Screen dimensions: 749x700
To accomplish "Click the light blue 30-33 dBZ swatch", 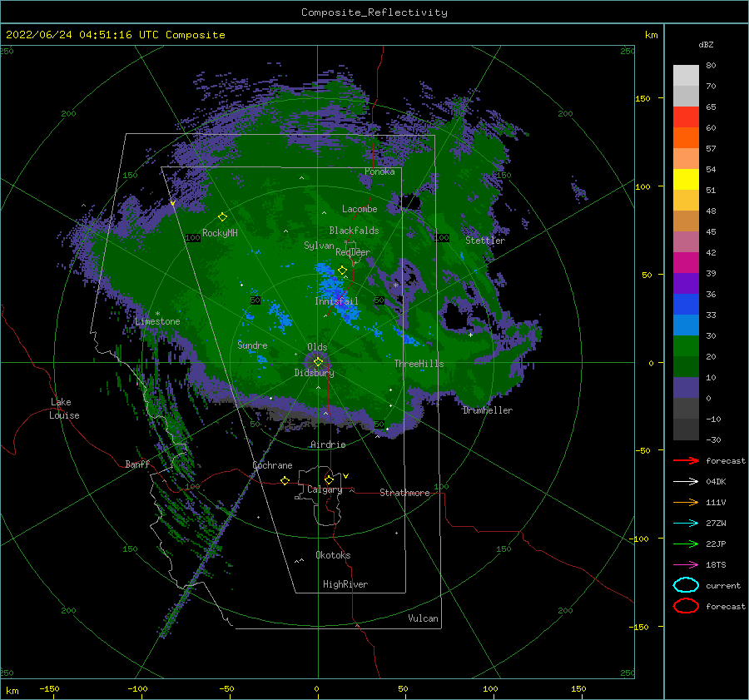I will click(686, 325).
